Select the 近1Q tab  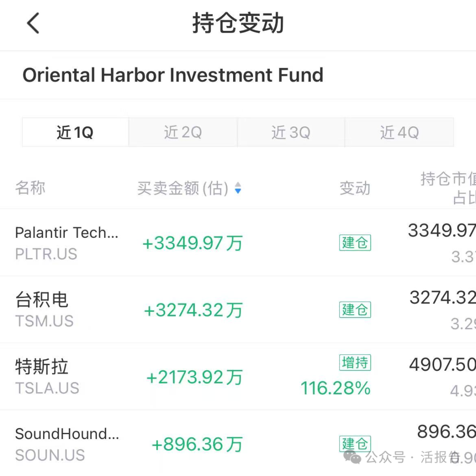75,133
